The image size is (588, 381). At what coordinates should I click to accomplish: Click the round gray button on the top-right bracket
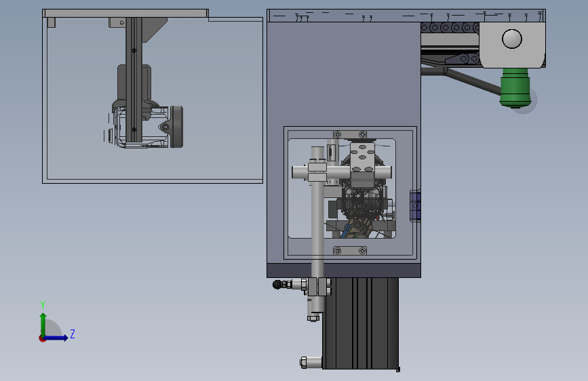pos(512,39)
